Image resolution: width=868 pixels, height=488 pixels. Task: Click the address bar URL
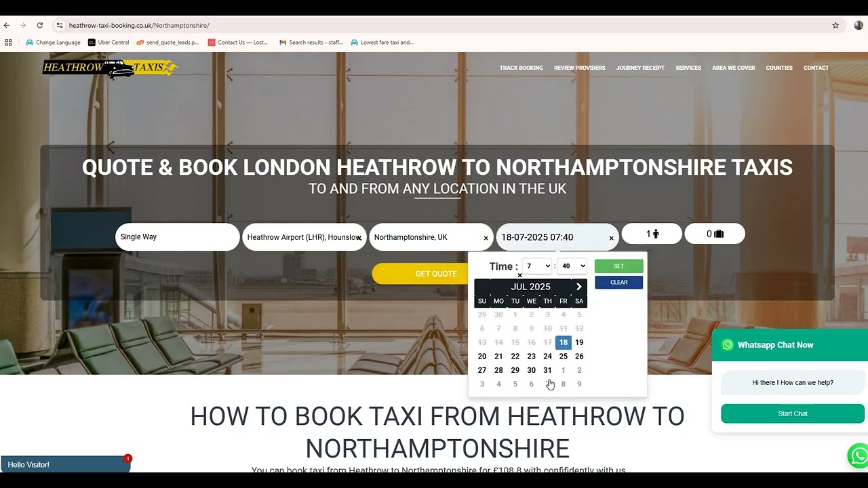click(x=139, y=25)
